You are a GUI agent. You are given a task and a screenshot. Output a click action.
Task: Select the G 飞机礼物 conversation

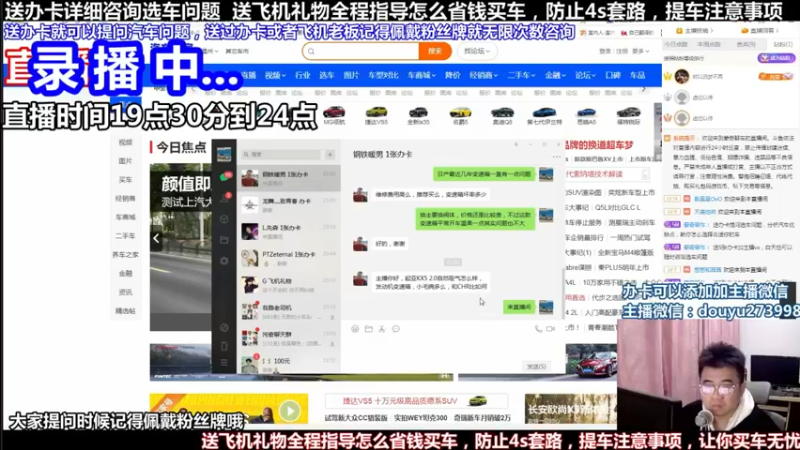(289, 285)
